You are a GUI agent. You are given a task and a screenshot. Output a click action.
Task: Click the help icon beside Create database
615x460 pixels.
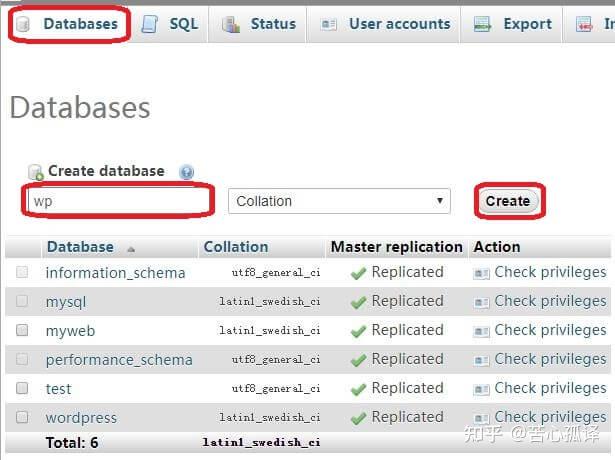[186, 172]
